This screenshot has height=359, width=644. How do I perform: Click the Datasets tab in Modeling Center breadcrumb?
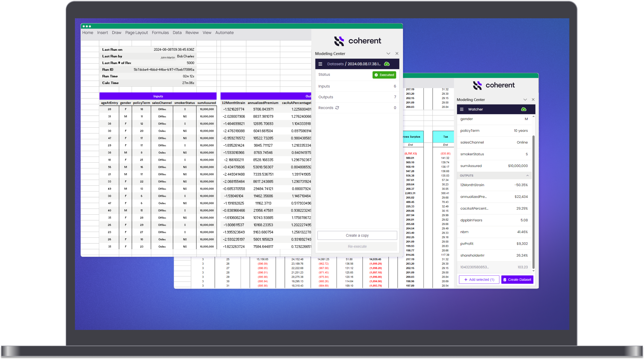pyautogui.click(x=335, y=64)
